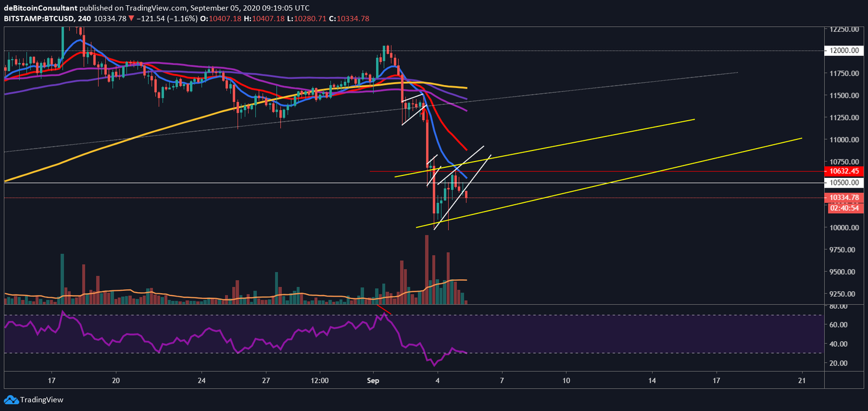Click the 10000.00 price axis label
868x411 pixels.
(843, 228)
